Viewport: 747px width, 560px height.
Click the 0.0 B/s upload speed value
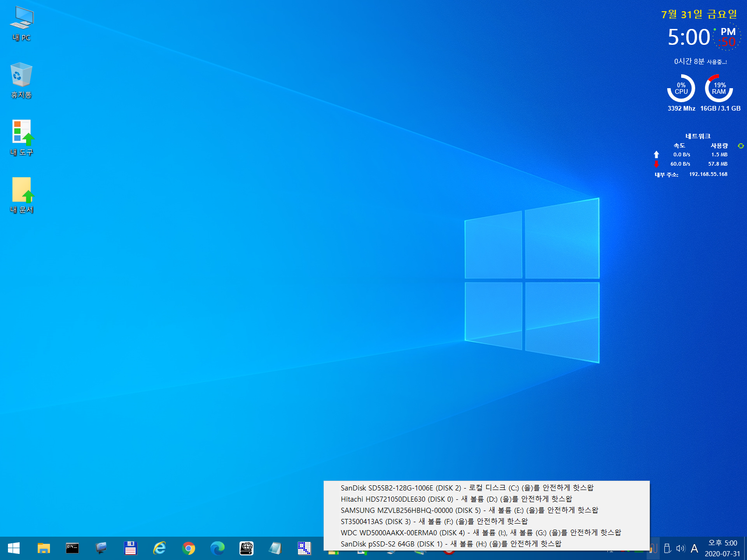[x=682, y=154]
